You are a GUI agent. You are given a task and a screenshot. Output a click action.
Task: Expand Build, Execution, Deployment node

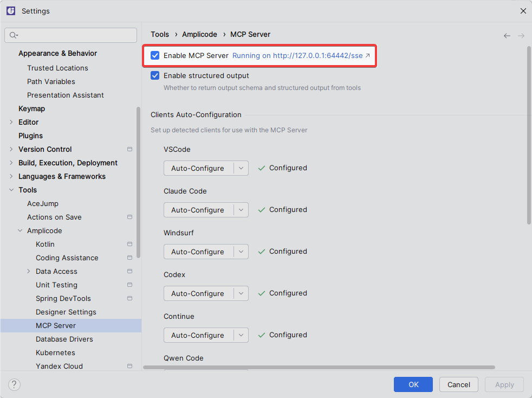click(11, 163)
